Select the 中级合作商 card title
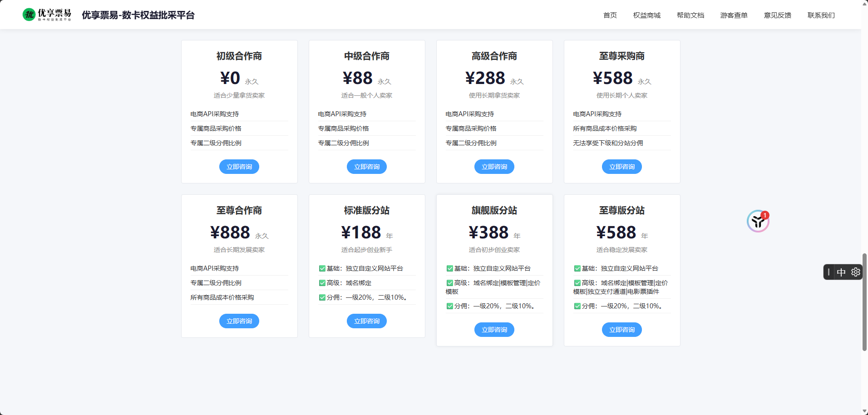The height and width of the screenshot is (415, 868). tap(367, 56)
